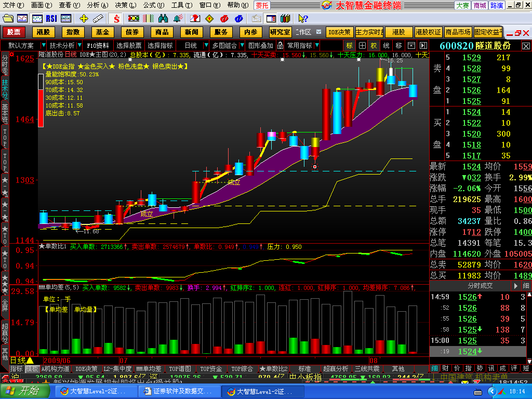
Task: Open the binoculars search icon
Action: (163, 18)
